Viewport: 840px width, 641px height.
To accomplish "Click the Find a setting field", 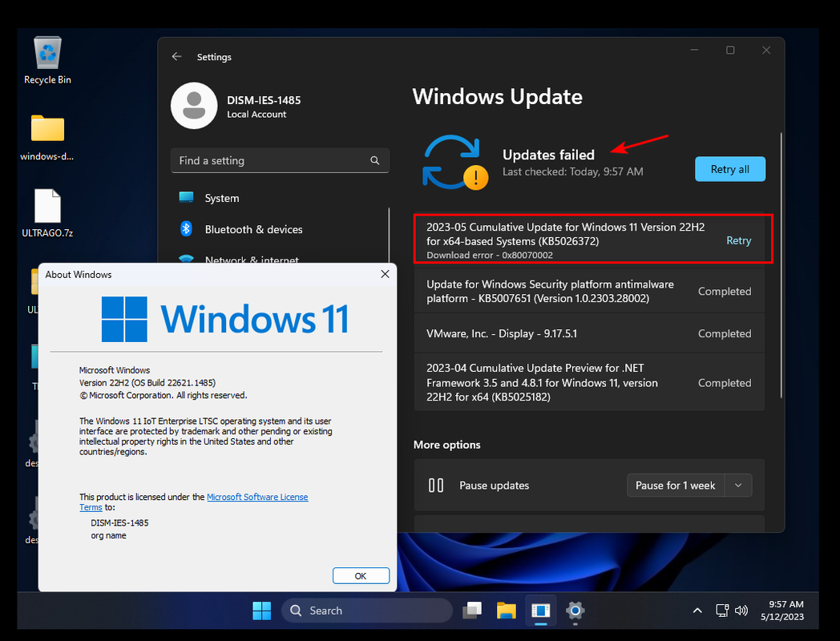I will 280,161.
